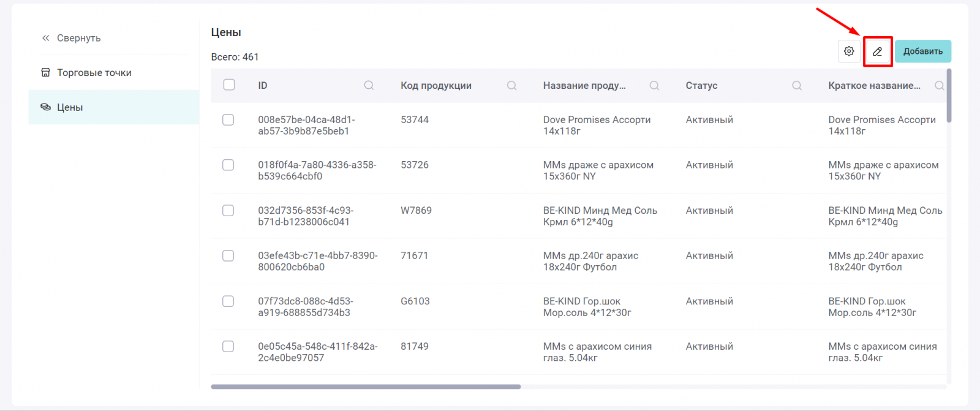Image resolution: width=980 pixels, height=411 pixels.
Task: Select the Цены sidebar menu item
Action: [x=70, y=107]
